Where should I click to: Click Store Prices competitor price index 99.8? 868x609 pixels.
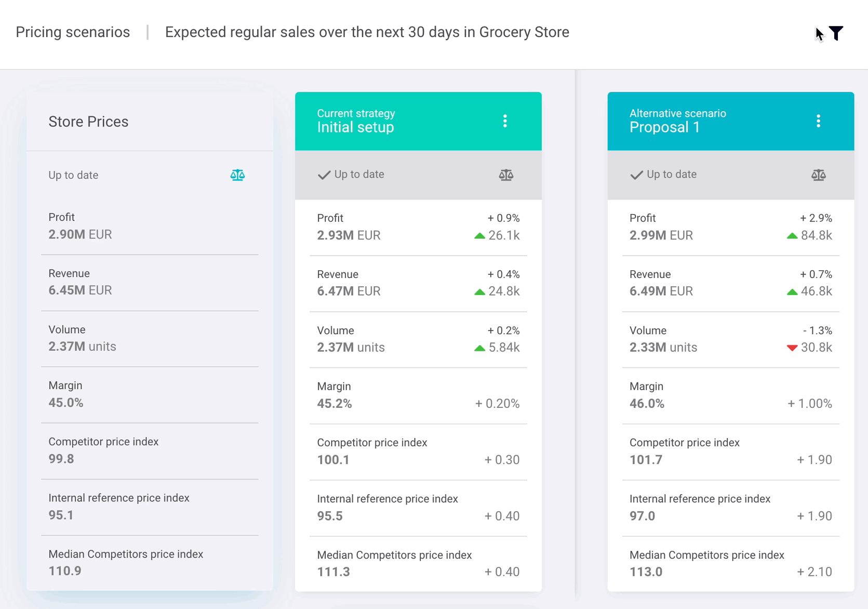click(x=61, y=459)
